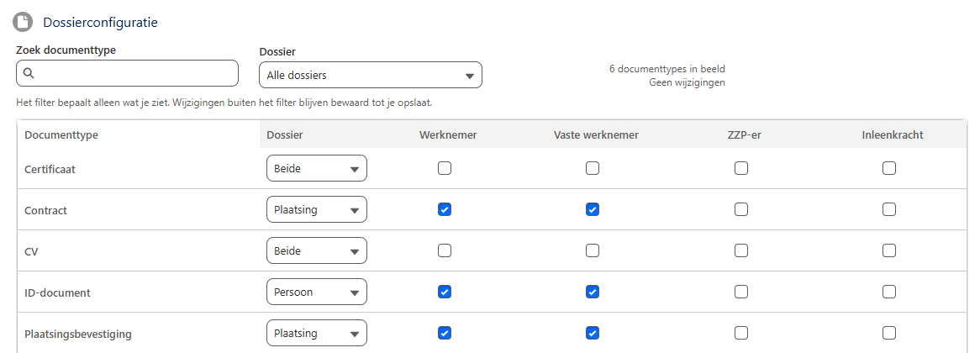
Task: Click the search magnifier icon
Action: [28, 73]
